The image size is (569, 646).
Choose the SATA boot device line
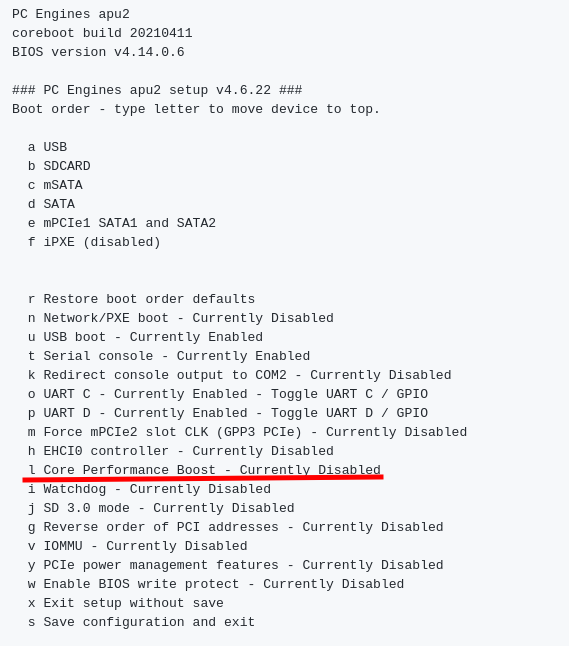tap(51, 204)
